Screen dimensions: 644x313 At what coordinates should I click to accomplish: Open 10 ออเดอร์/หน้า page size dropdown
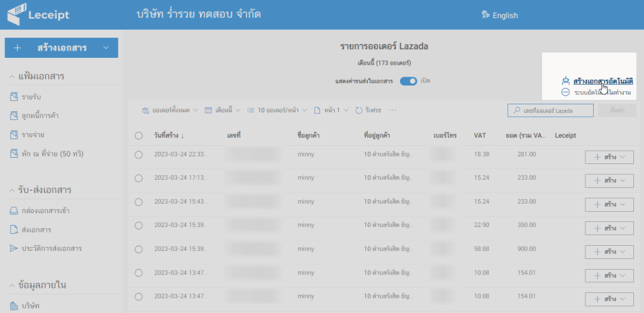(x=304, y=111)
